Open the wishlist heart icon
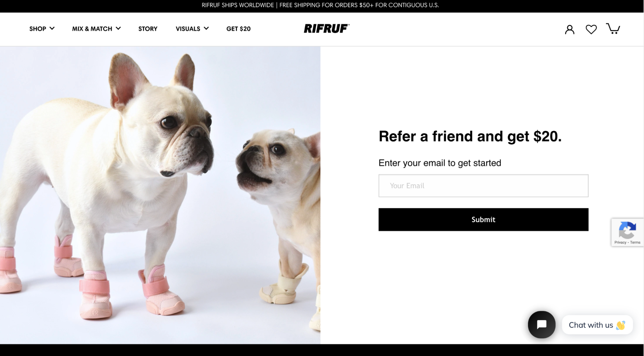Screen dimensions: 644x356 591,29
